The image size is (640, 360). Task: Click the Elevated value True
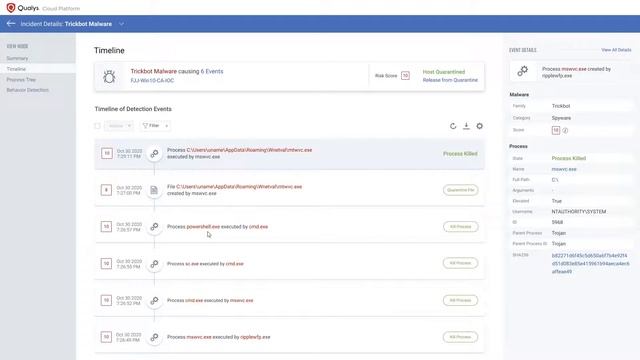click(x=557, y=201)
